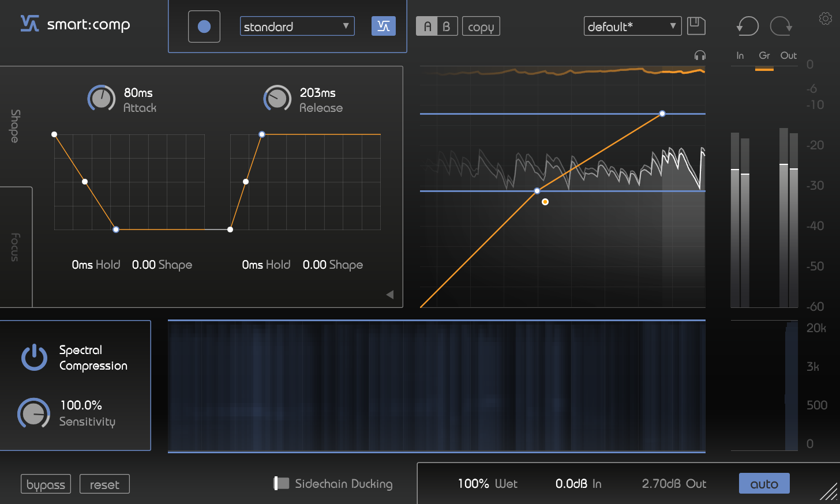Open settings gear

(826, 18)
